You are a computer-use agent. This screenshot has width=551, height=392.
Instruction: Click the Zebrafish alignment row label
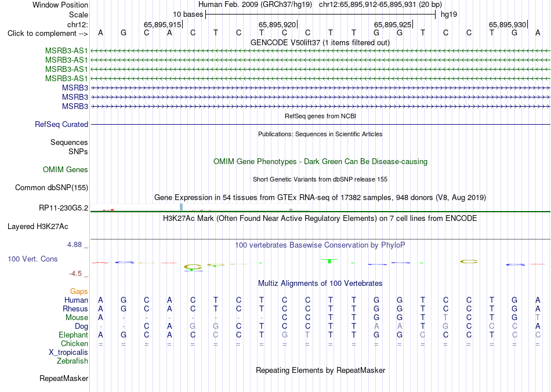pyautogui.click(x=72, y=361)
